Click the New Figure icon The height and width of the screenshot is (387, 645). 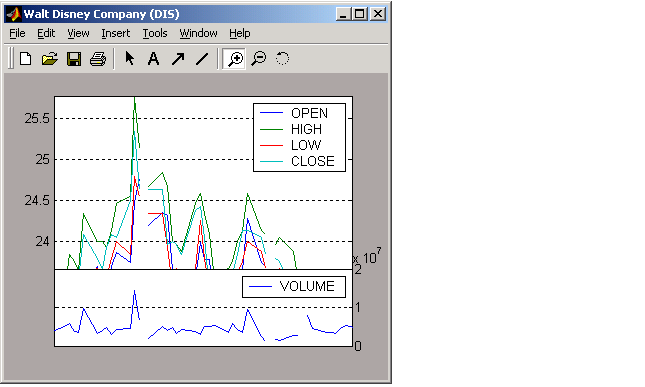(x=26, y=58)
